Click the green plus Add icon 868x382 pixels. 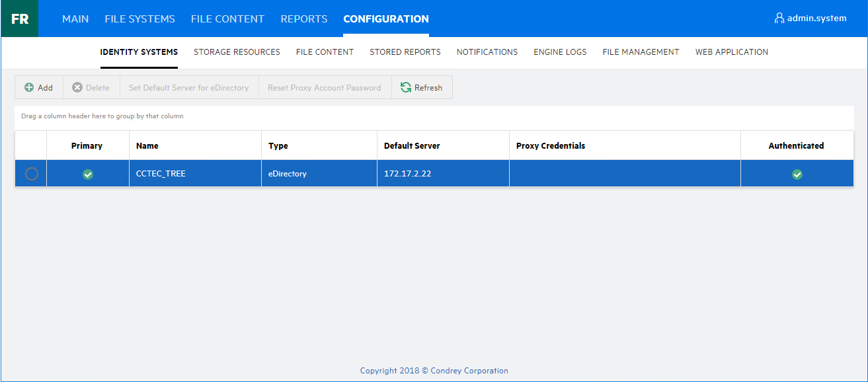(x=29, y=87)
